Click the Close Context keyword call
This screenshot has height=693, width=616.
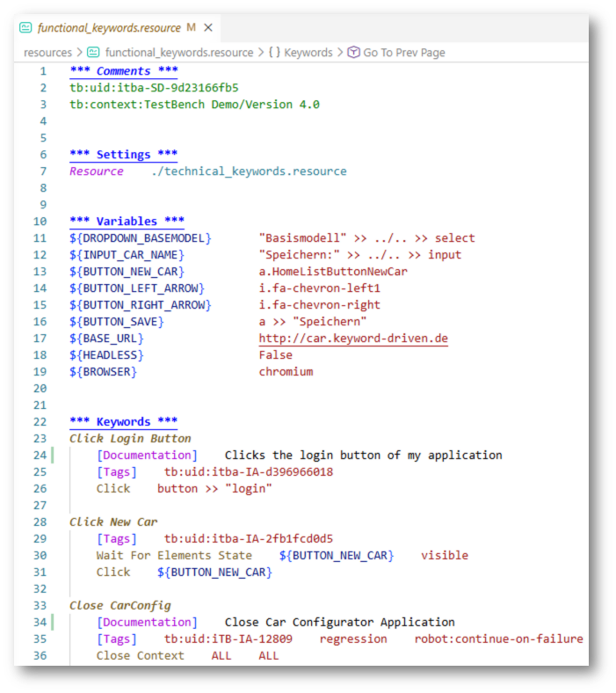pyautogui.click(x=141, y=656)
